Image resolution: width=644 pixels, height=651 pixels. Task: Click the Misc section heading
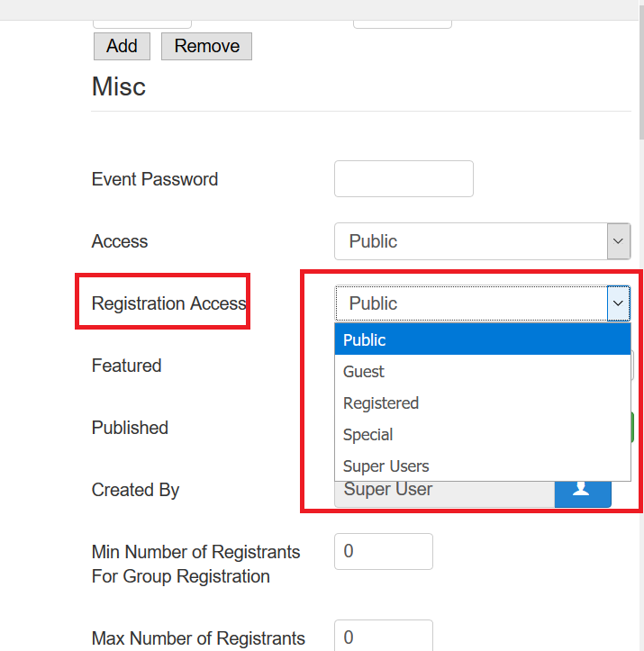point(119,86)
